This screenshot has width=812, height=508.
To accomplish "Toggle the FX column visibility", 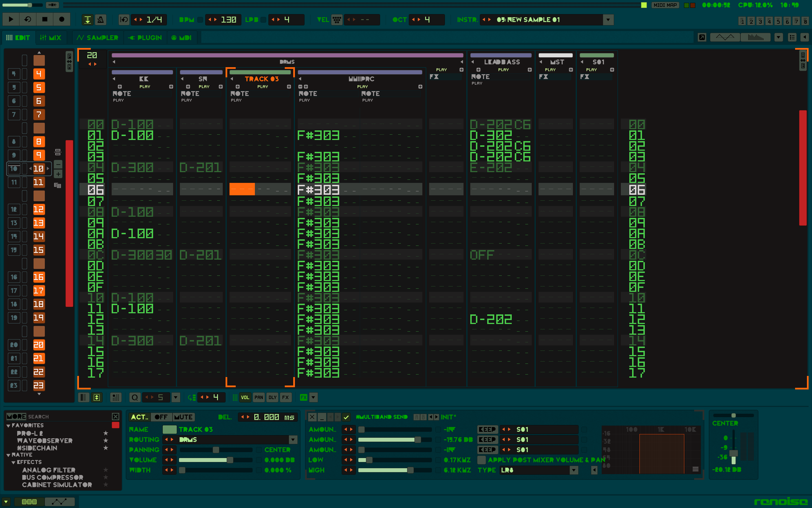I will tap(285, 397).
